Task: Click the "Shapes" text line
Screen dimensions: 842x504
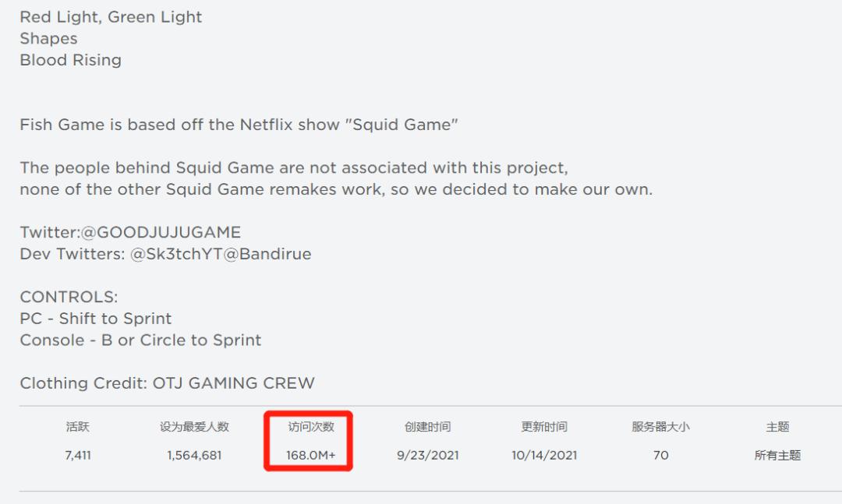Action: 48,38
